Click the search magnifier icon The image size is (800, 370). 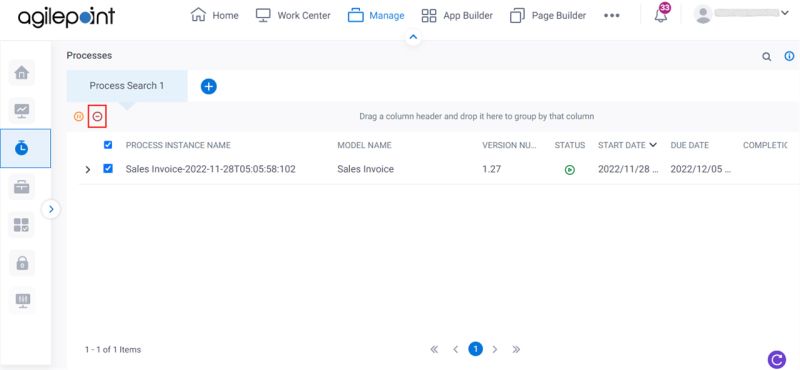(x=766, y=57)
